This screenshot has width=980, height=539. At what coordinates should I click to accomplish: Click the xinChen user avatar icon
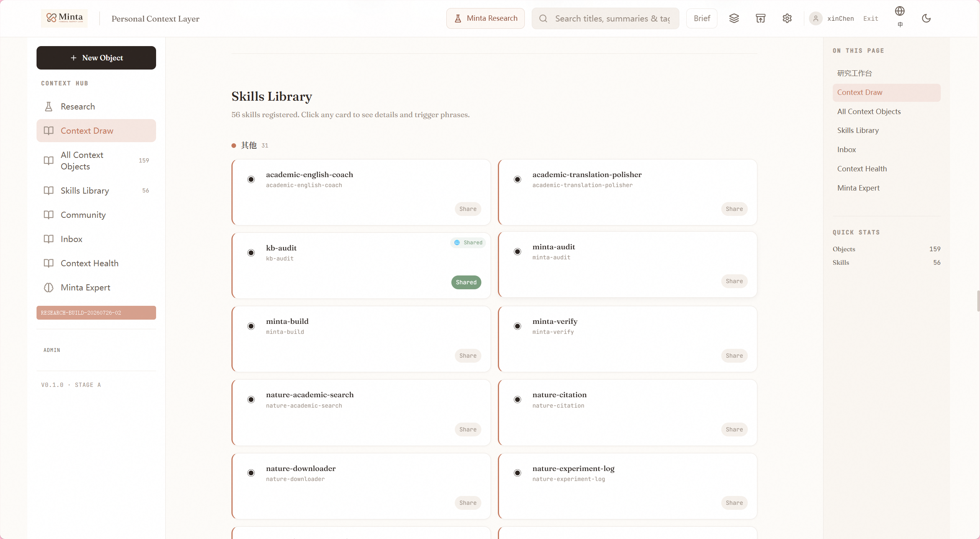(x=815, y=18)
